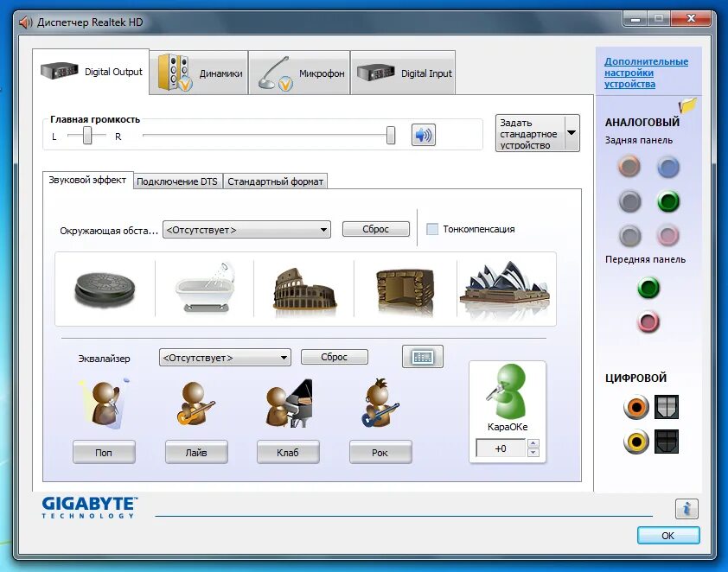Click the dark gray rear panel jack
This screenshot has height=572, width=728.
point(629,201)
